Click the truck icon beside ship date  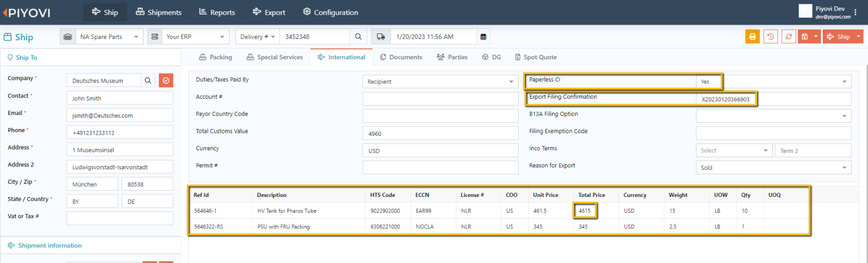click(x=381, y=36)
